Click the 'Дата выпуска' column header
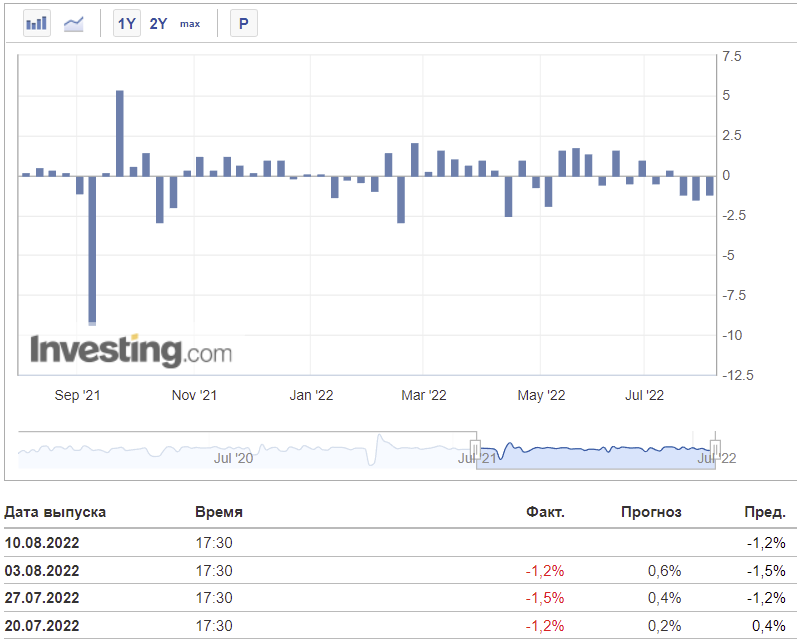This screenshot has height=639, width=797. pos(56,512)
